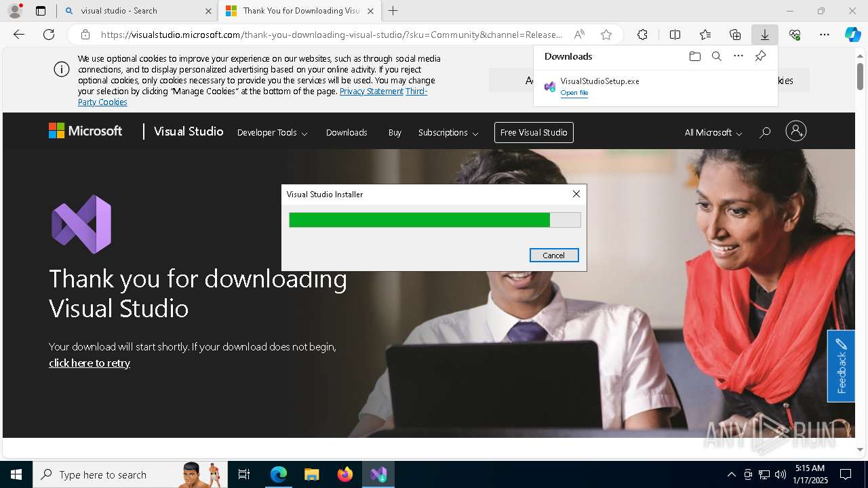Click the Visual Studio Installer taskbar icon
The width and height of the screenshot is (868, 488).
click(x=378, y=474)
